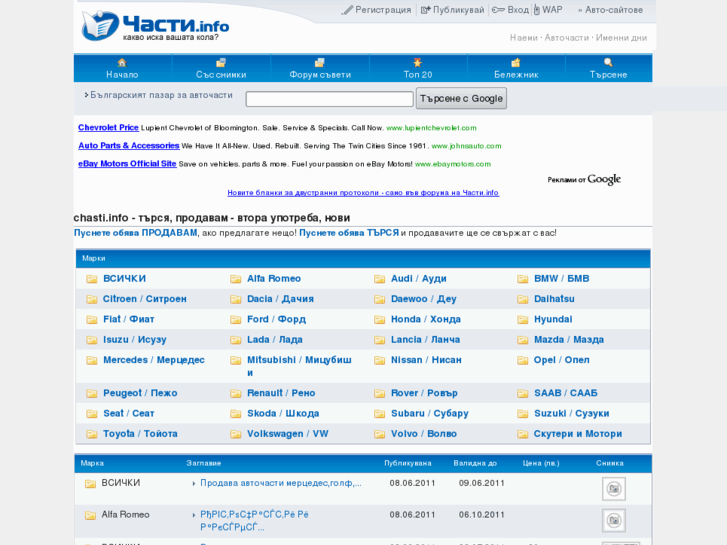Click the folder icon next to Fiat / Фиат

92,320
